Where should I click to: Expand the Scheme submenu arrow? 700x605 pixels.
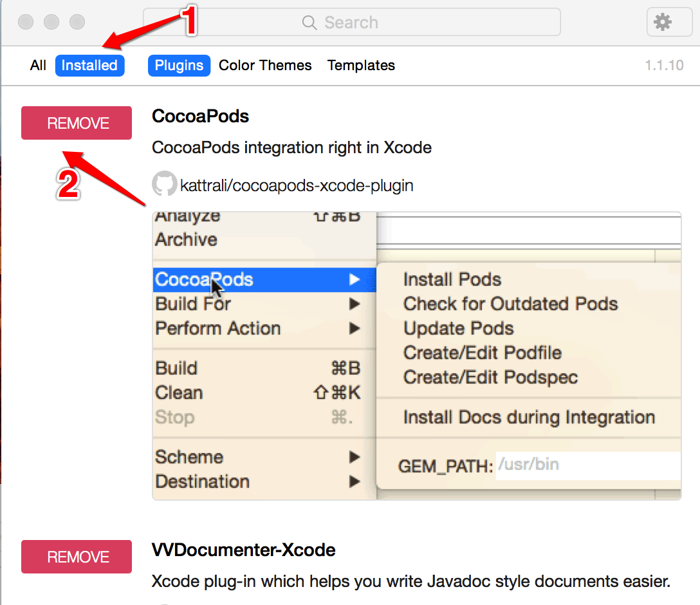pyautogui.click(x=354, y=457)
